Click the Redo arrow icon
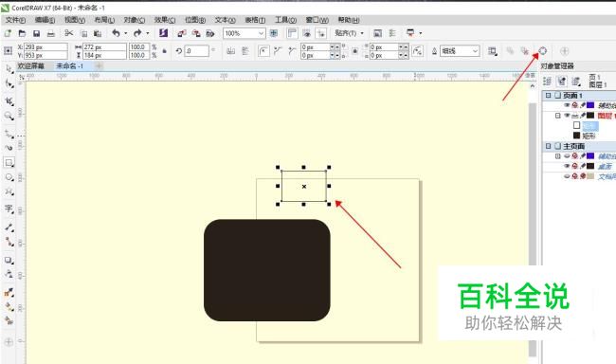This screenshot has width=616, height=364. (x=137, y=33)
